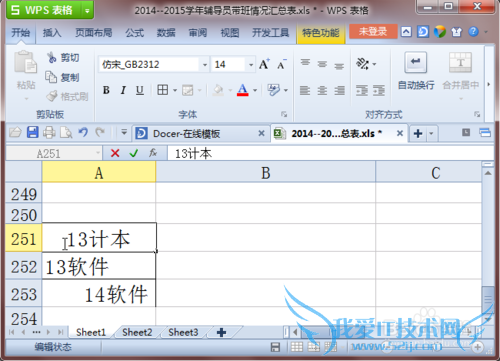Open the 公式 ribbon tab
500x361 pixels.
click(135, 33)
